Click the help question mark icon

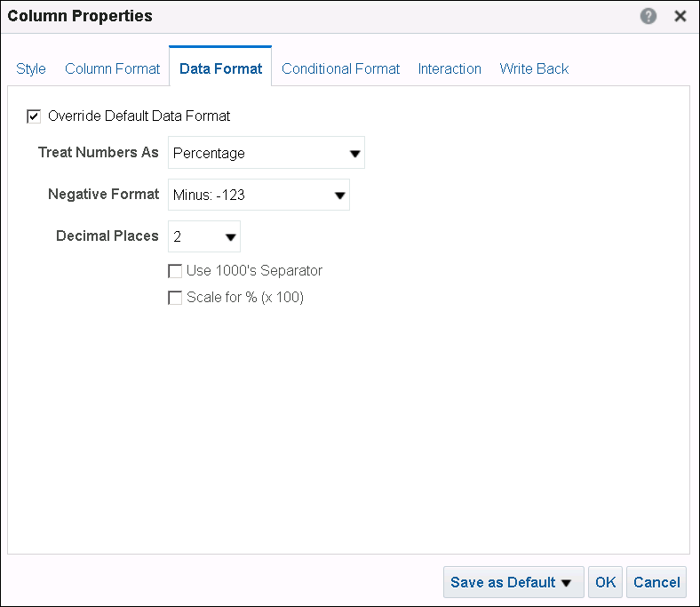(x=648, y=16)
